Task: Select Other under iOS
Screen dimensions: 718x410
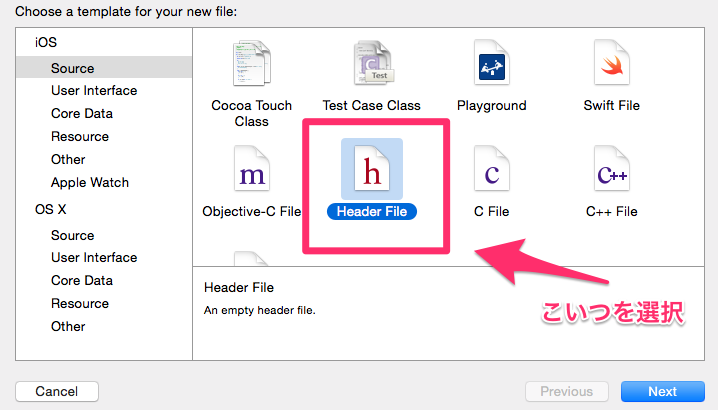Action: pos(68,159)
